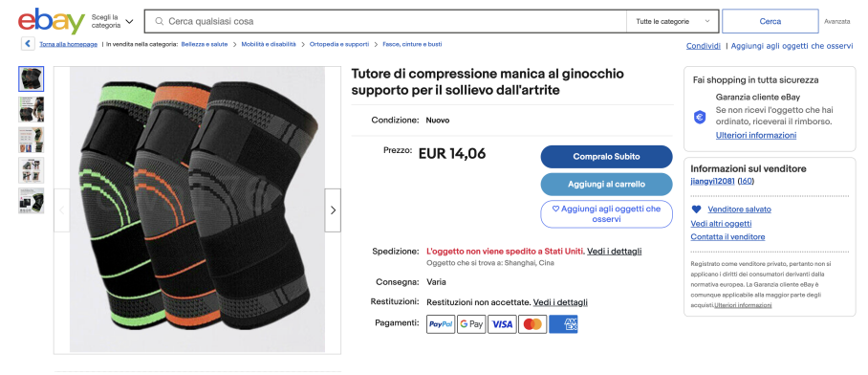This screenshot has height=375, width=868.
Task: Click the Compralo Subito button
Action: 606,157
